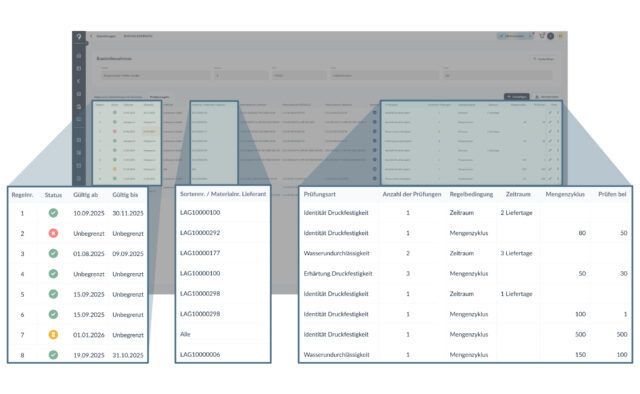Open the shopping cart icon in dimmed header
The width and height of the screenshot is (640, 394).
[x=542, y=36]
